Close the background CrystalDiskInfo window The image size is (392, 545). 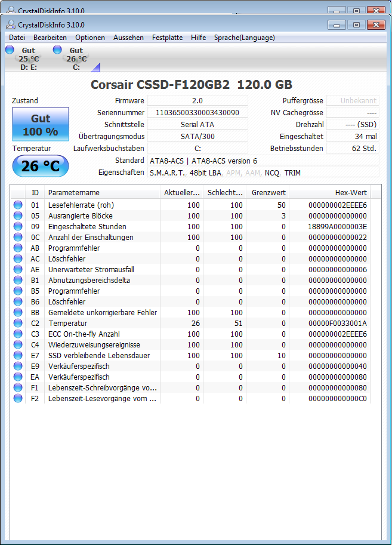point(376,11)
